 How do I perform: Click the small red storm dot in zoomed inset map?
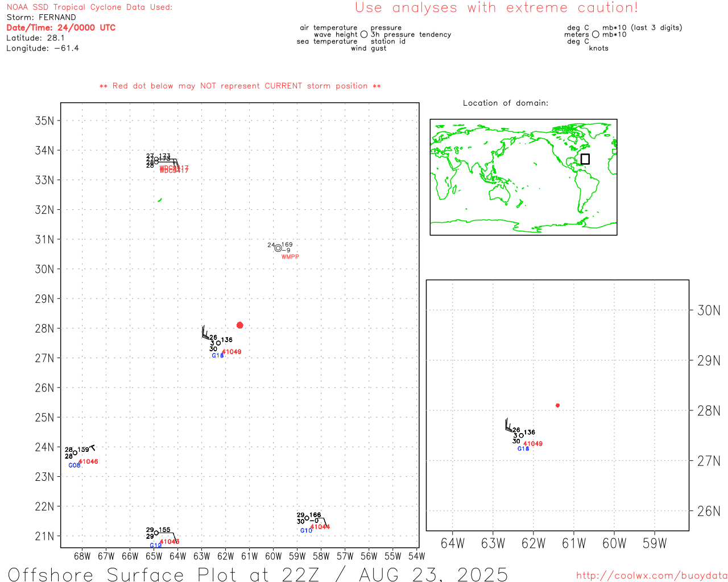coord(558,405)
